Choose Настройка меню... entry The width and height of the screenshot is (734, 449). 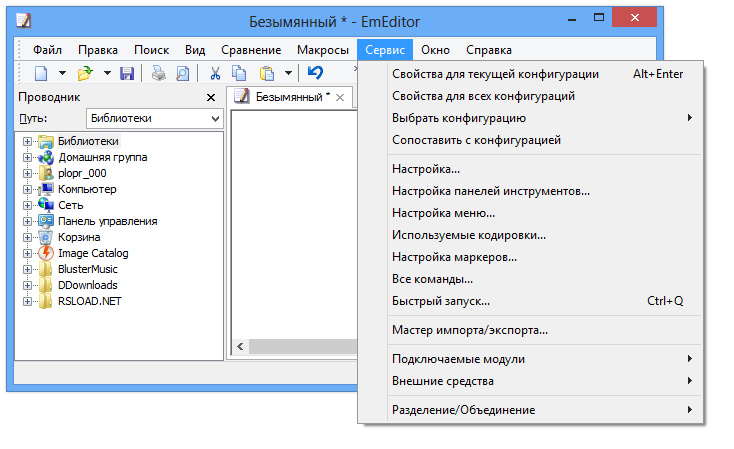(x=531, y=213)
